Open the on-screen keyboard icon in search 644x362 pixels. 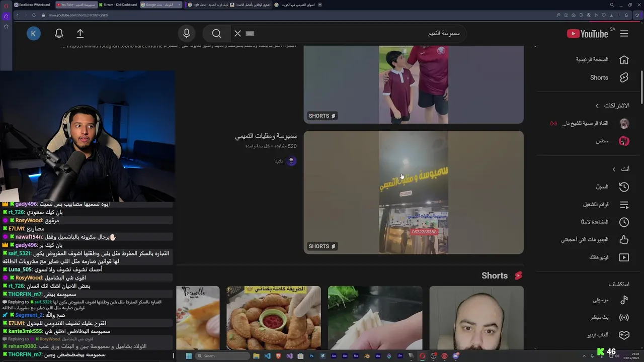click(x=250, y=34)
